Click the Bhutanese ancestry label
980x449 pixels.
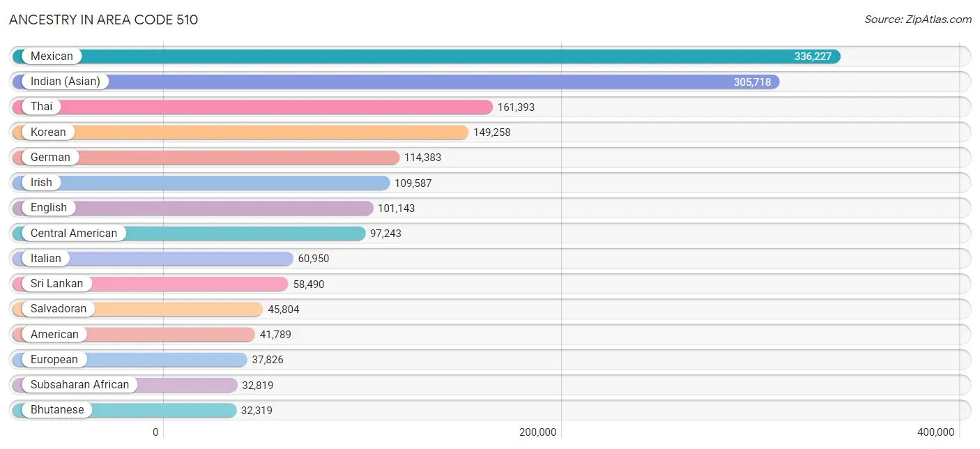coord(57,410)
